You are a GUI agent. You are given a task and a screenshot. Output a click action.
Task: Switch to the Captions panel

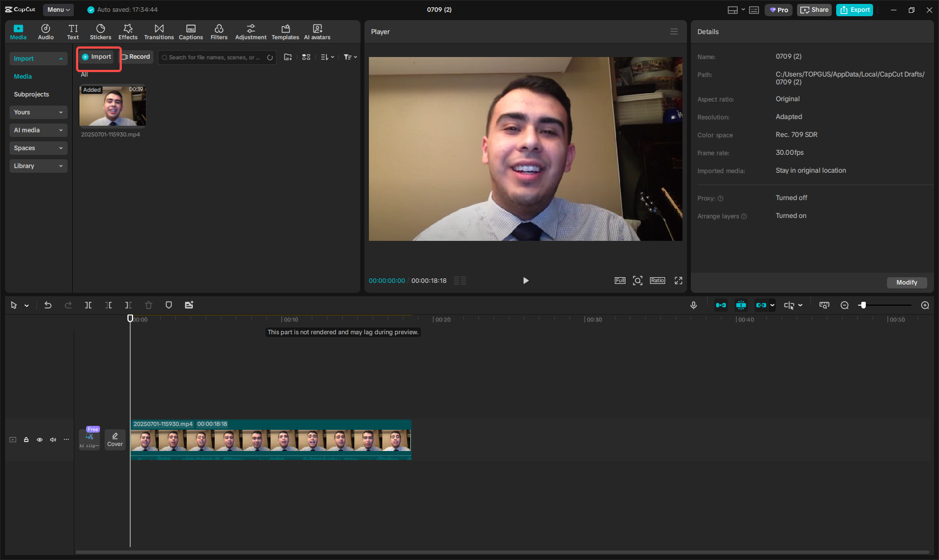coord(191,31)
